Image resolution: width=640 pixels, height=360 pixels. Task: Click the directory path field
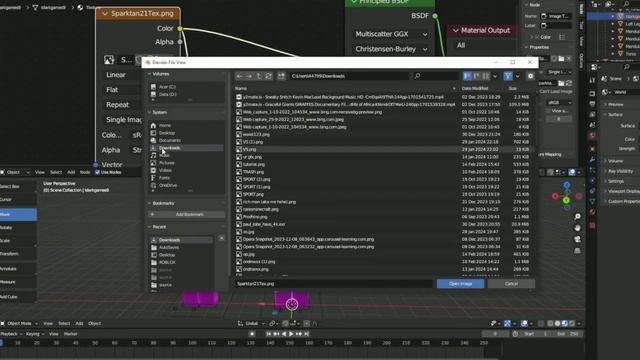click(x=349, y=76)
